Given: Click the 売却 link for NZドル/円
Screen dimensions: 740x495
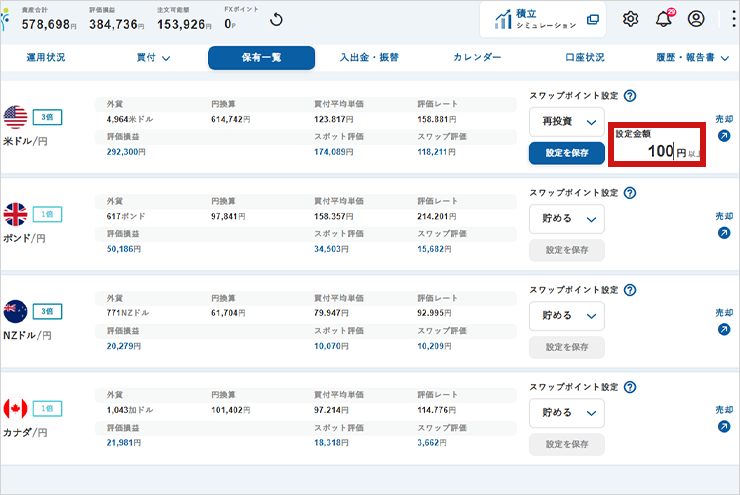Looking at the screenshot, I should pyautogui.click(x=724, y=312).
